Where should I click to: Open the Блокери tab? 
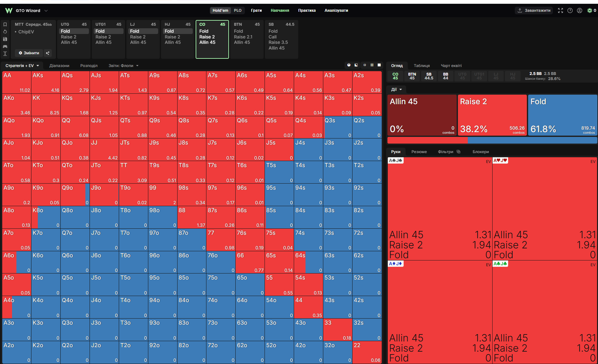tap(481, 152)
